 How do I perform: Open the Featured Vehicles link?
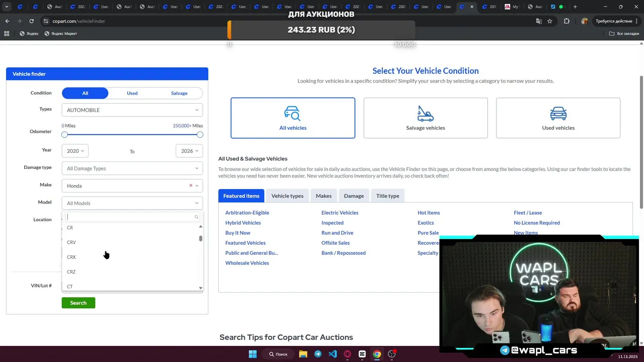click(x=246, y=243)
